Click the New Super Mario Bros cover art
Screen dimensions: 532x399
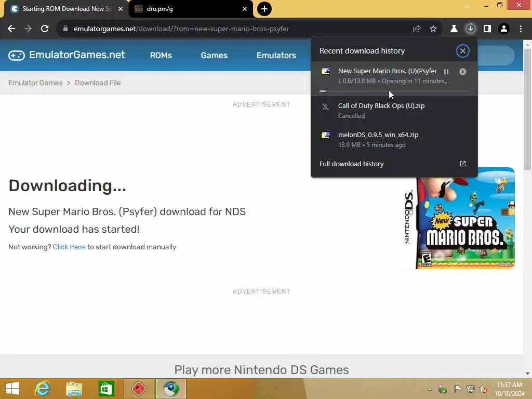coord(459,218)
